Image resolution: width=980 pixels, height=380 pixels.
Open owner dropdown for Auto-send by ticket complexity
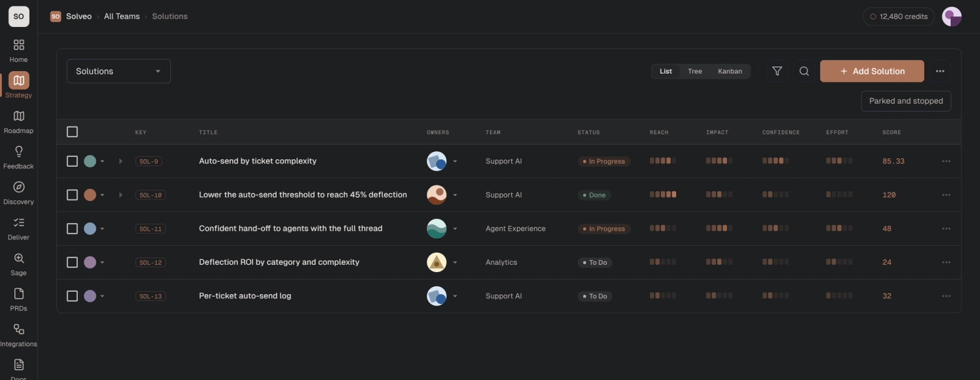(455, 161)
